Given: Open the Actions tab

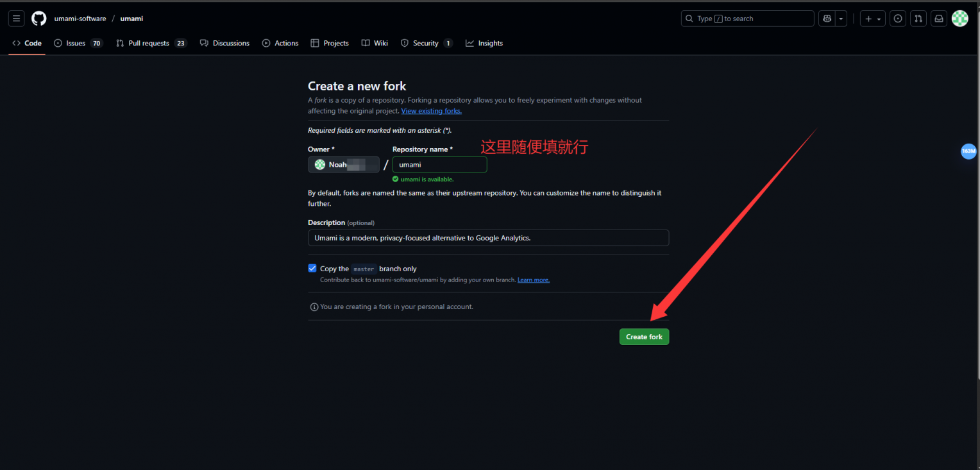Looking at the screenshot, I should point(280,43).
